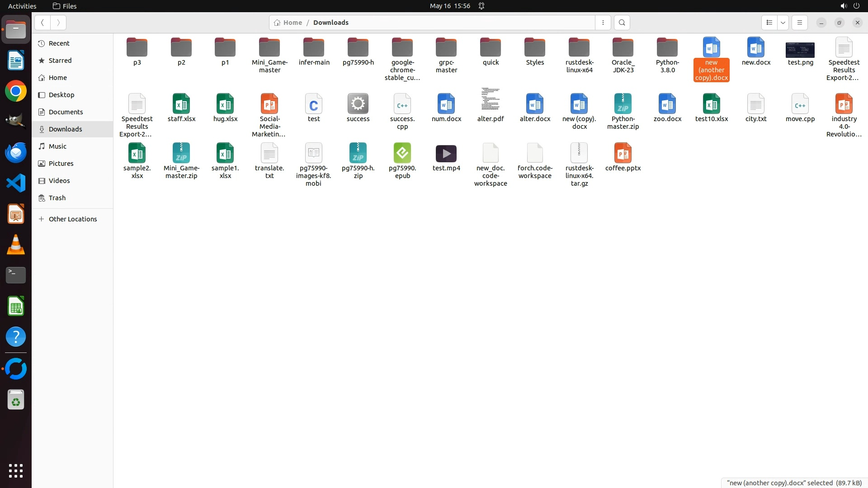Go forward with the forward arrow
The image size is (868, 488).
click(x=58, y=23)
